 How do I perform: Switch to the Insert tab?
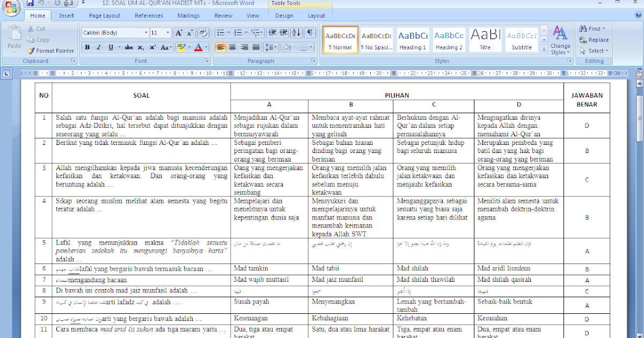click(67, 16)
